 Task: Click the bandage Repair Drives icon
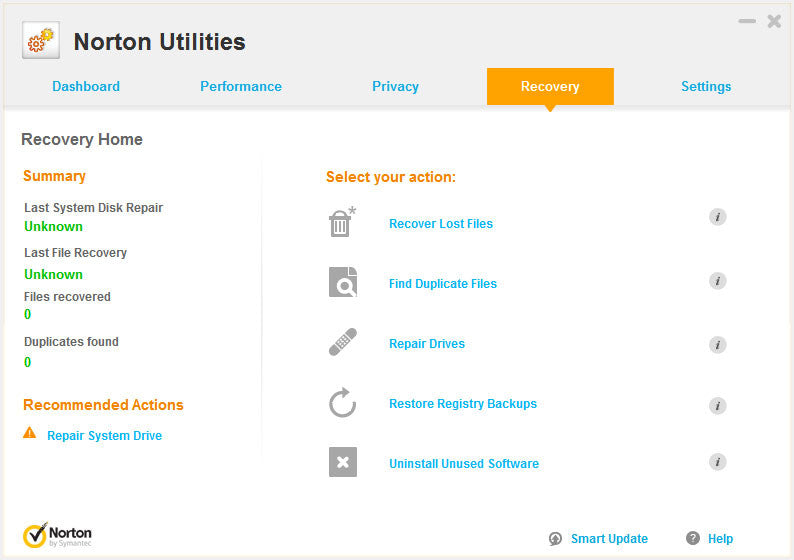342,343
